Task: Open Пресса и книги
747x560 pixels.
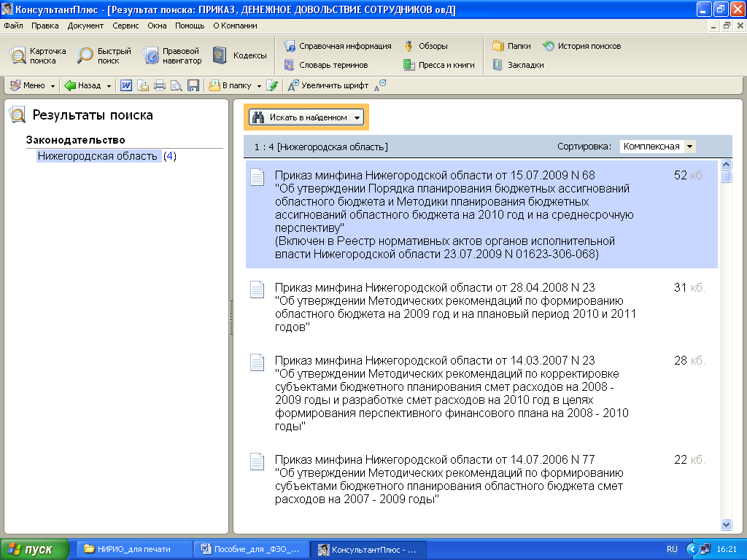Action: (438, 65)
